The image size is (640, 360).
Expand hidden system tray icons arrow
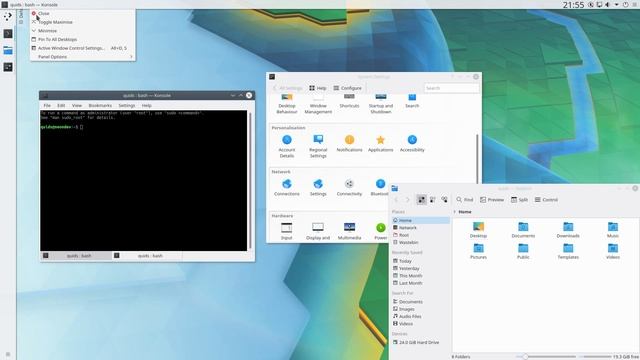click(616, 4)
